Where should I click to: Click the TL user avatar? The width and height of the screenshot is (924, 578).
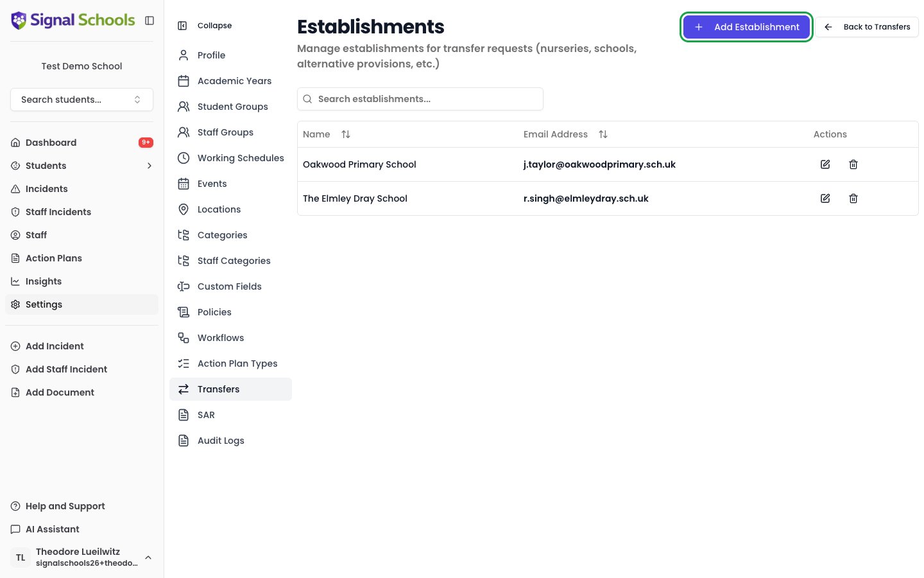point(21,557)
